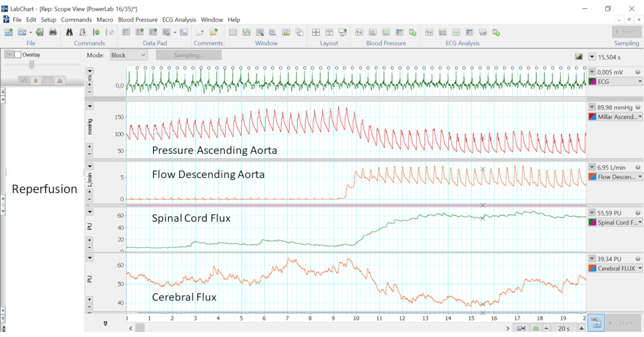Click the split layout grid icon
The height and width of the screenshot is (337, 644).
[x=316, y=32]
